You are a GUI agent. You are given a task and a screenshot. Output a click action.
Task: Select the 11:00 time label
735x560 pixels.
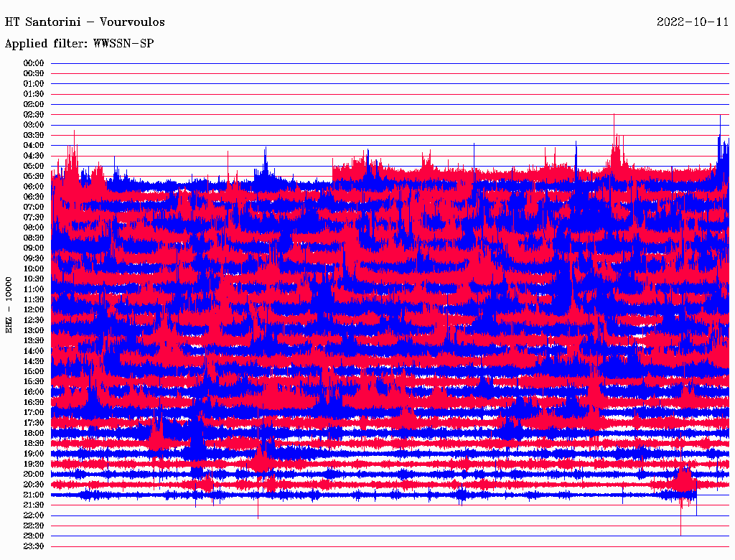tap(34, 289)
